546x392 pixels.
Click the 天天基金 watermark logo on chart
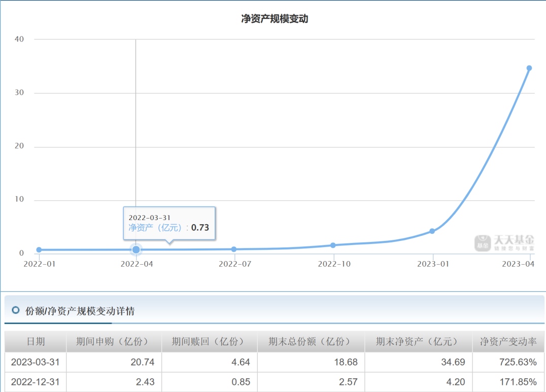tap(504, 243)
